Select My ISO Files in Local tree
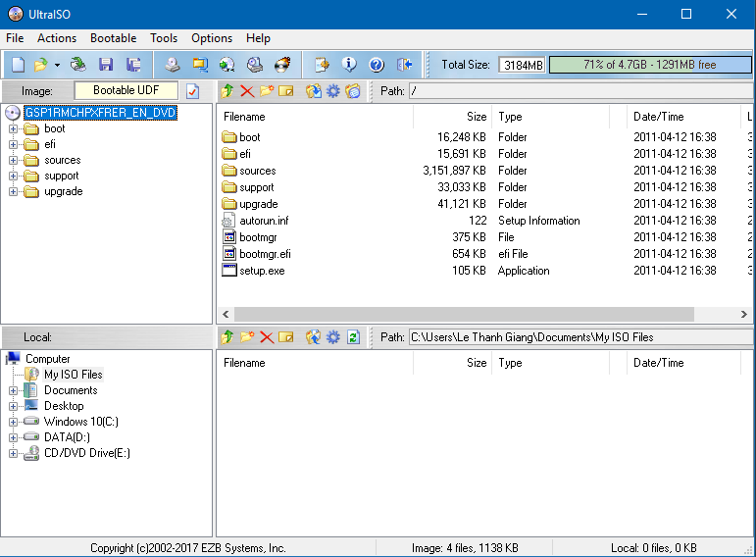 coord(74,375)
